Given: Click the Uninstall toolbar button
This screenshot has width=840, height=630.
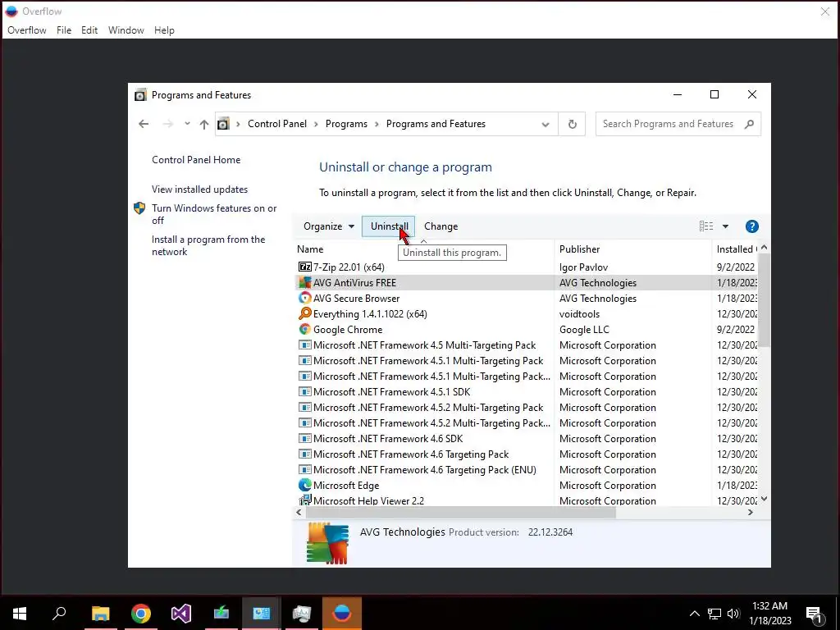Looking at the screenshot, I should (388, 226).
